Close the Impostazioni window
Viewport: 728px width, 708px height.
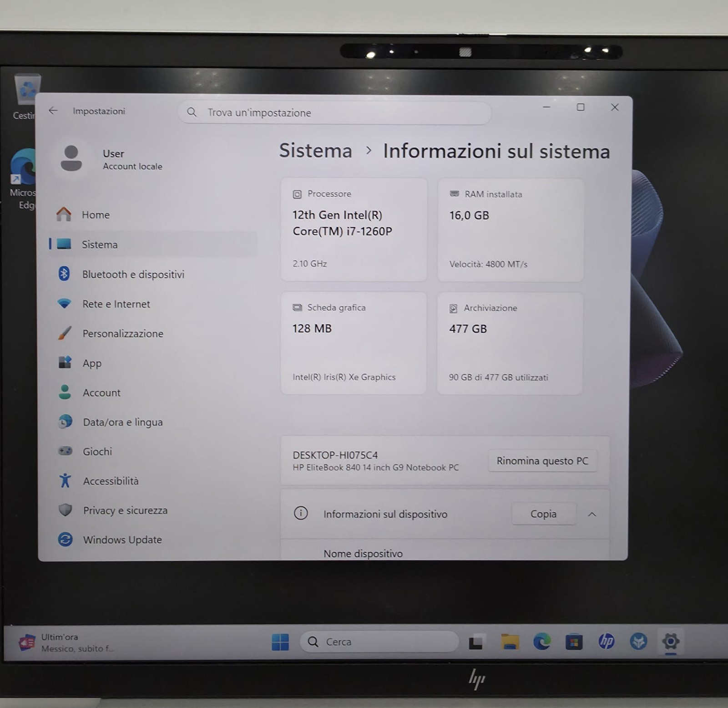pyautogui.click(x=615, y=107)
